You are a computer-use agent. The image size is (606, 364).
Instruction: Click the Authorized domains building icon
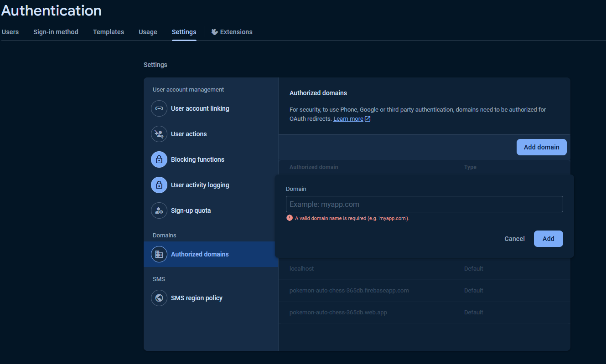tap(159, 254)
